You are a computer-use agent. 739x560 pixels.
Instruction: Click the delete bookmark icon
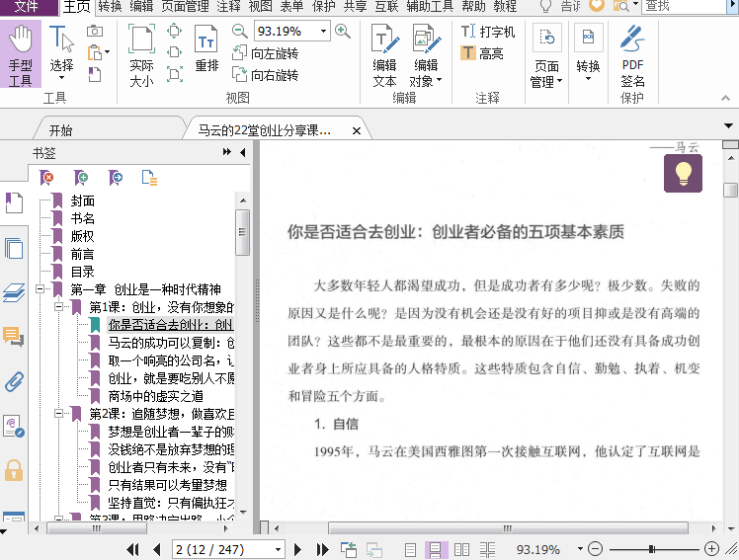[x=46, y=178]
